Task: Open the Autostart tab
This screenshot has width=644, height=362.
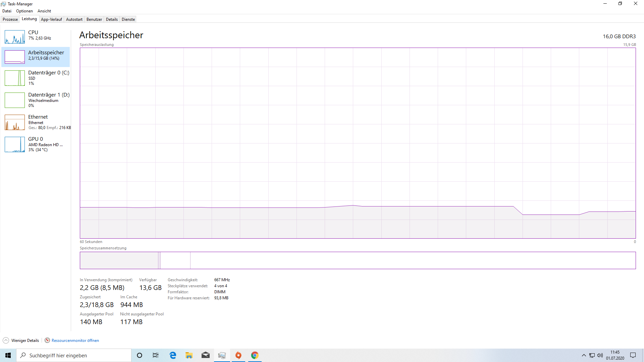Action: click(x=74, y=19)
